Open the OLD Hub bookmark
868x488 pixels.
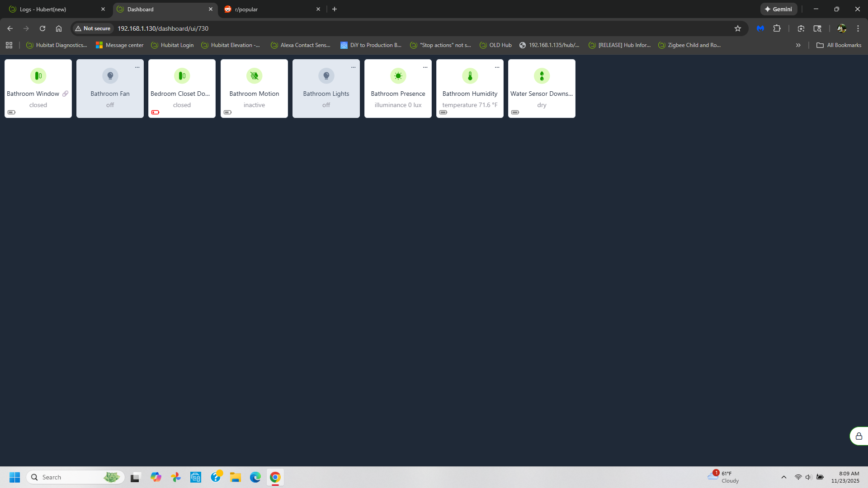point(495,45)
